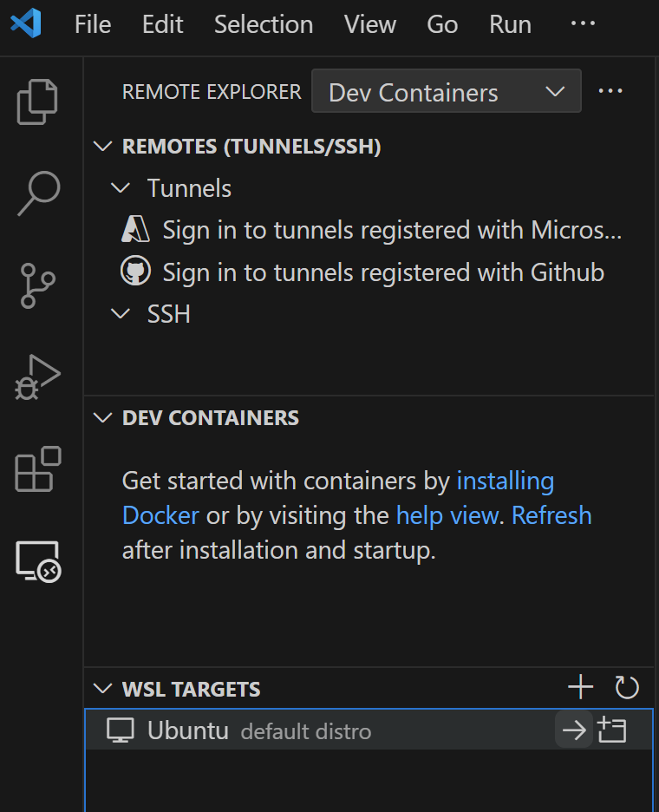Add a new WSL distro with plus icon
659x812 pixels.
pos(580,687)
